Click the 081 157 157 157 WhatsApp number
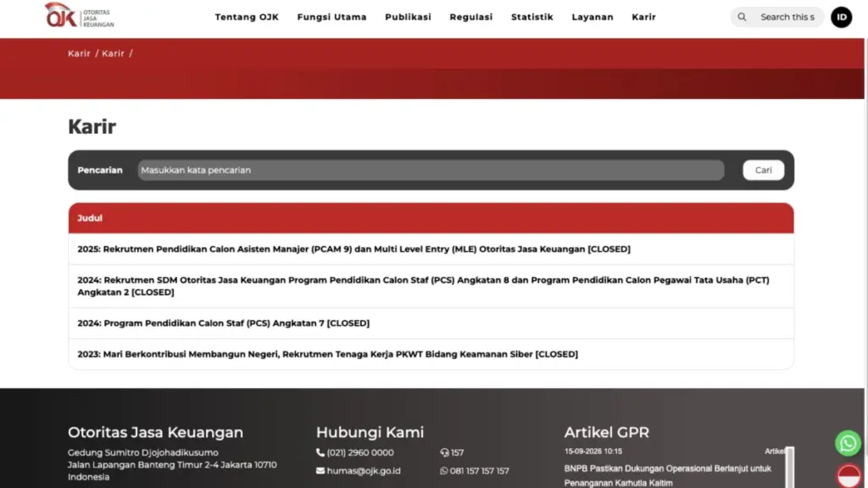Screen dimensions: 868x488 (x=480, y=471)
